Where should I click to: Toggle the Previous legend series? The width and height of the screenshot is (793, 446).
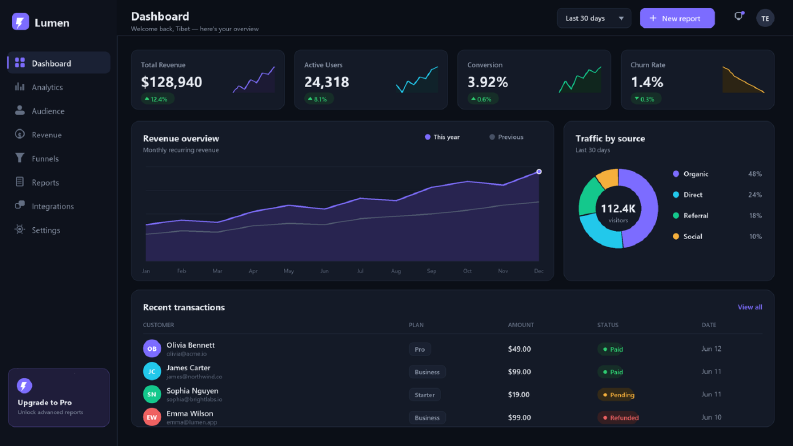(506, 137)
